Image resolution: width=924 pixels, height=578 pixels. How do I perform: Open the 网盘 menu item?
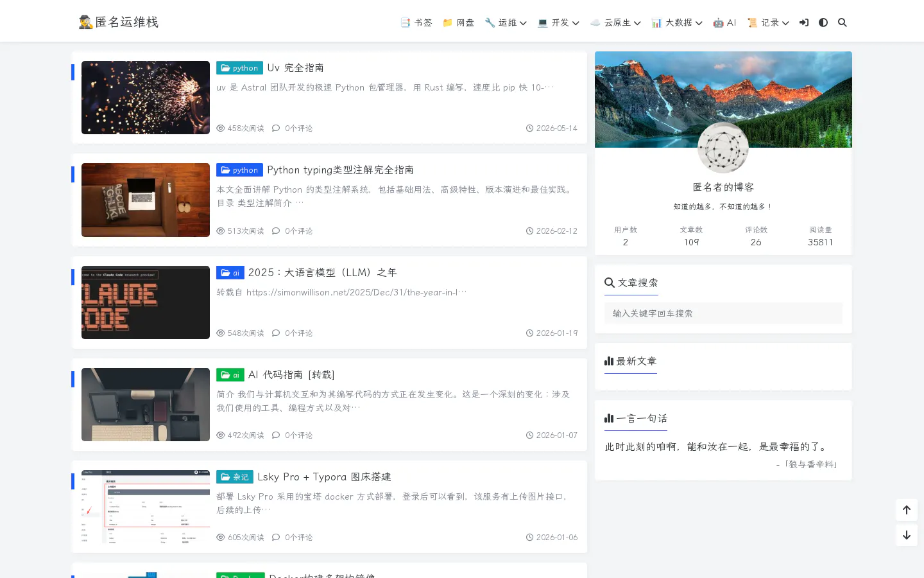click(x=458, y=22)
